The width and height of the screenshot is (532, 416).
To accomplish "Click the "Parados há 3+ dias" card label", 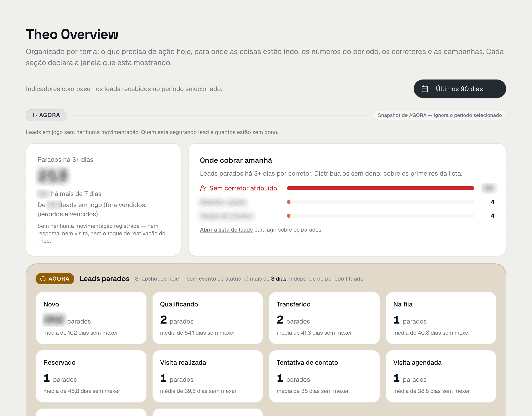I will point(65,159).
